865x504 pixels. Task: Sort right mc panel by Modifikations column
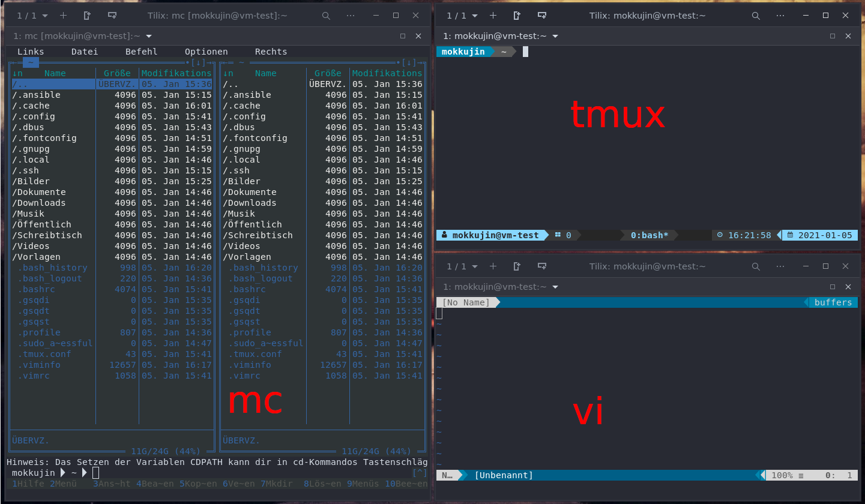[387, 73]
